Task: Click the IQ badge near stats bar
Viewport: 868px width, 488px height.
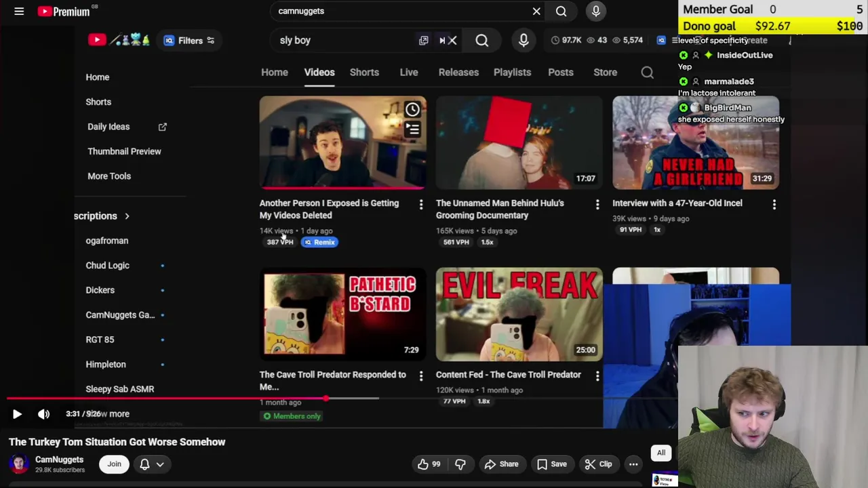Action: pos(661,40)
